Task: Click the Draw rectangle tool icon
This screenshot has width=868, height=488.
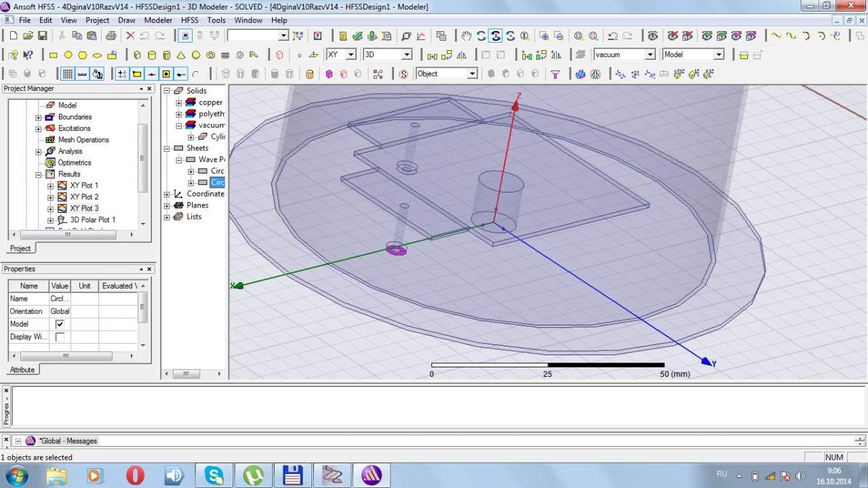Action: (54, 55)
